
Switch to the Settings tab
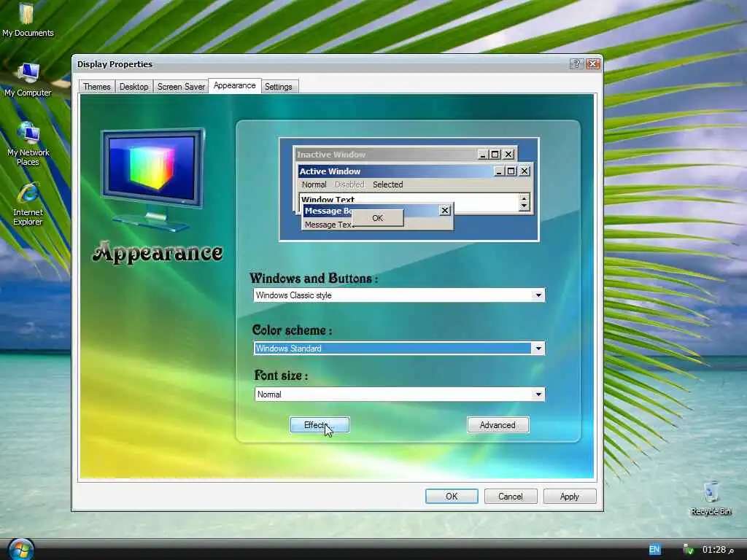(x=278, y=87)
